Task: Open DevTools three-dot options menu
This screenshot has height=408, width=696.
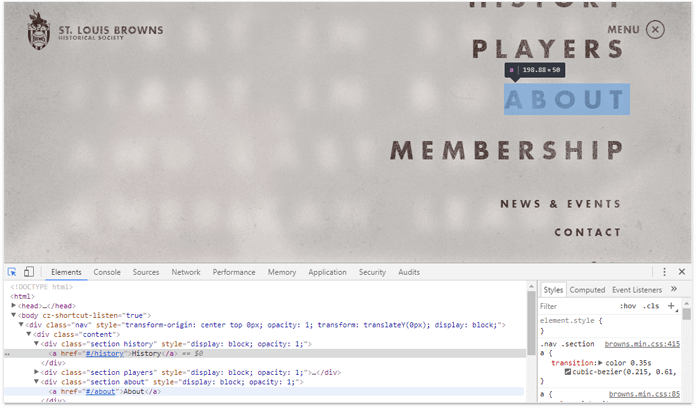Action: tap(664, 272)
